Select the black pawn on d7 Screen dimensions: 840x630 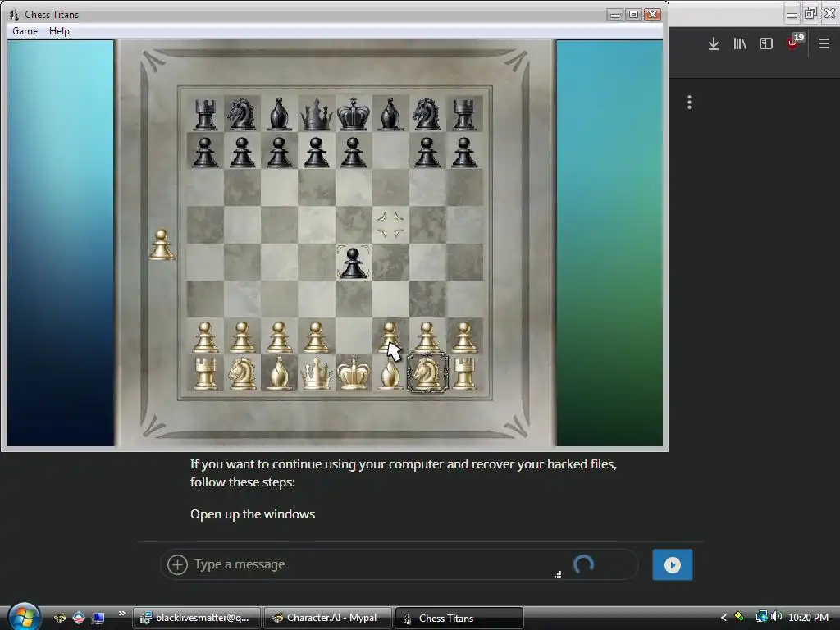(x=316, y=152)
